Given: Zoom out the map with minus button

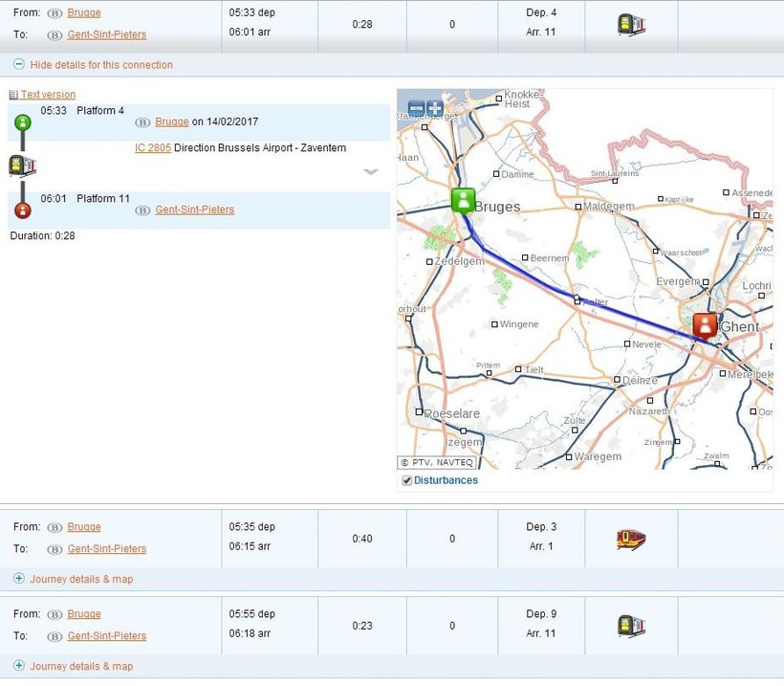Looking at the screenshot, I should (416, 108).
